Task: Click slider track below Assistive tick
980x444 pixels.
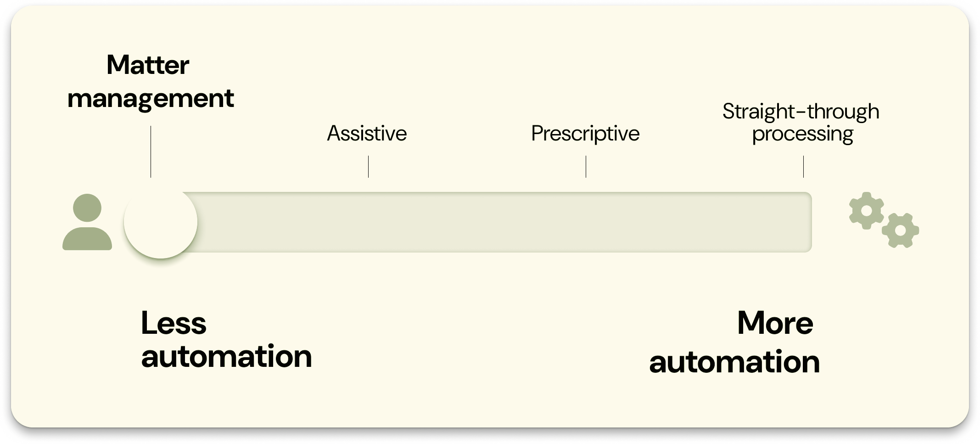Action: tap(368, 222)
